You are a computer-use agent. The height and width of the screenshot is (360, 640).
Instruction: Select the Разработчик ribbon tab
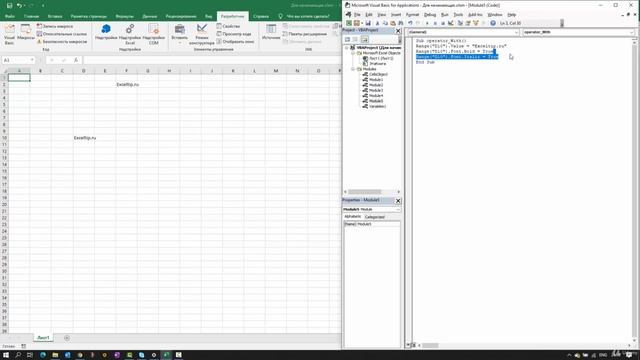tap(232, 16)
